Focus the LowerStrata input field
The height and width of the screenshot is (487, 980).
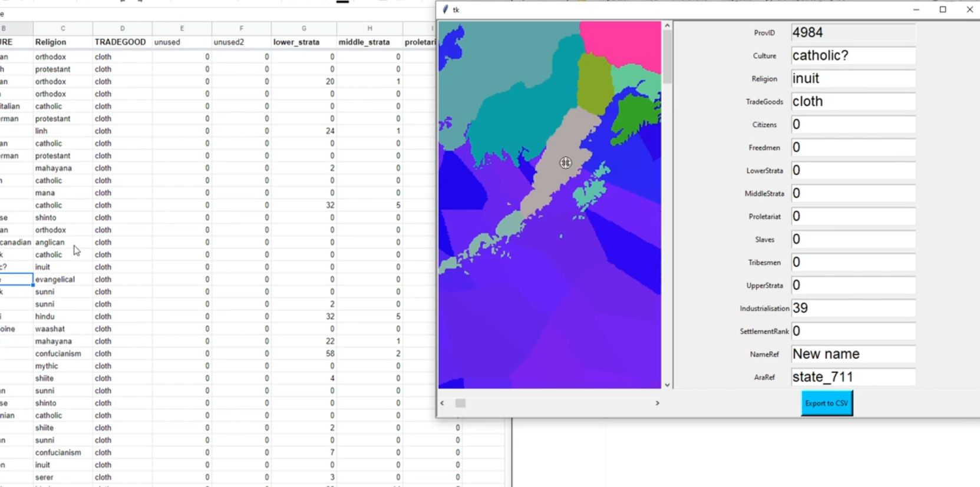pyautogui.click(x=853, y=170)
